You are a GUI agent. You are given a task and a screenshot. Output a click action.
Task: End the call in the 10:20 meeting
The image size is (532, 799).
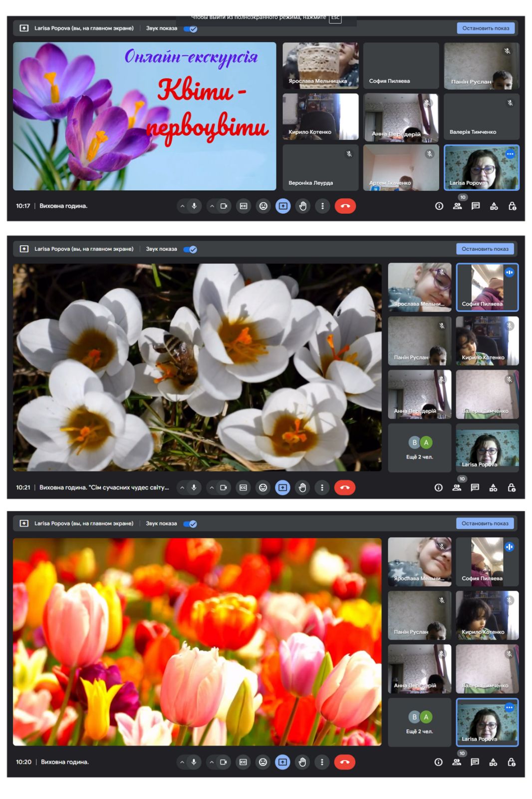[344, 762]
